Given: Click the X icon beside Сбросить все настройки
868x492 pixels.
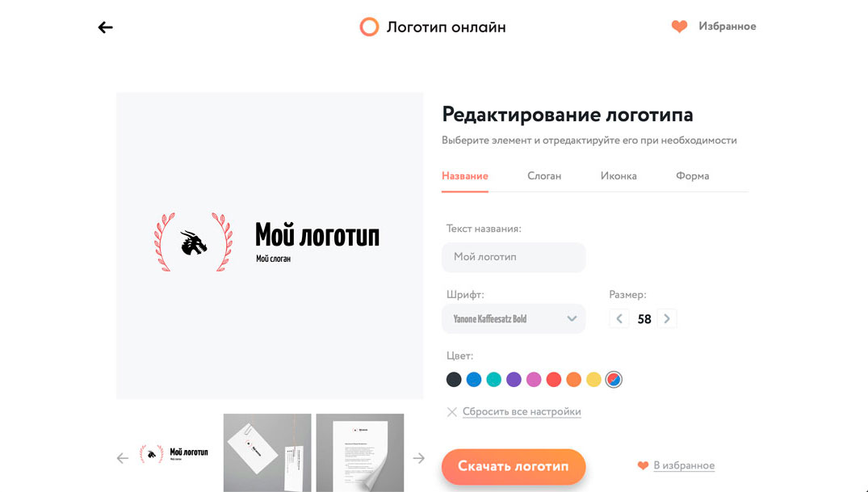Looking at the screenshot, I should tap(451, 412).
